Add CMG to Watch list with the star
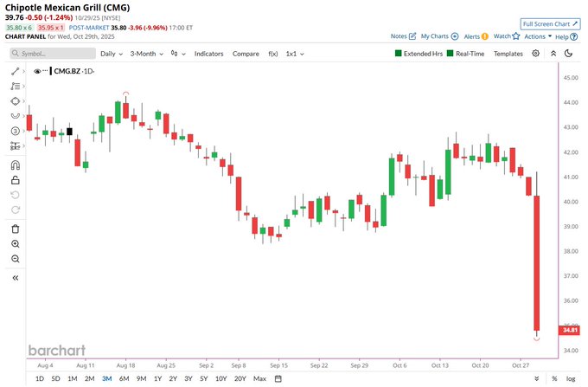The height and width of the screenshot is (387, 588). [507, 36]
